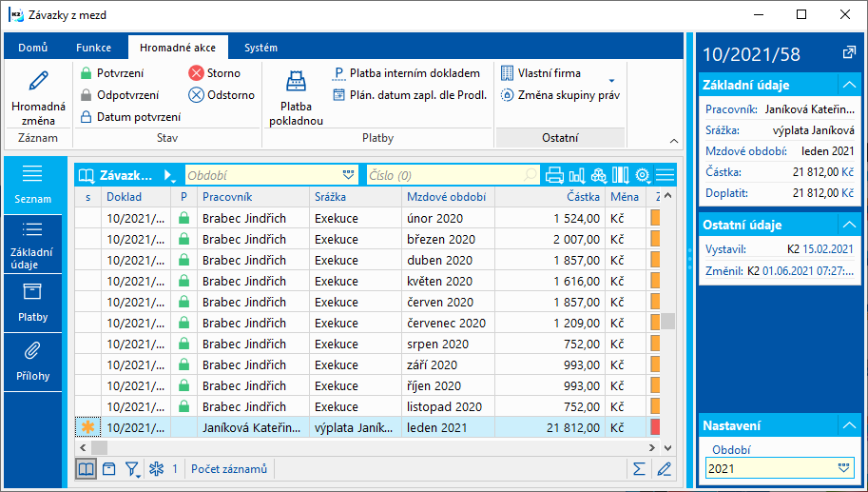Collapse the Základní údaje section

point(849,85)
